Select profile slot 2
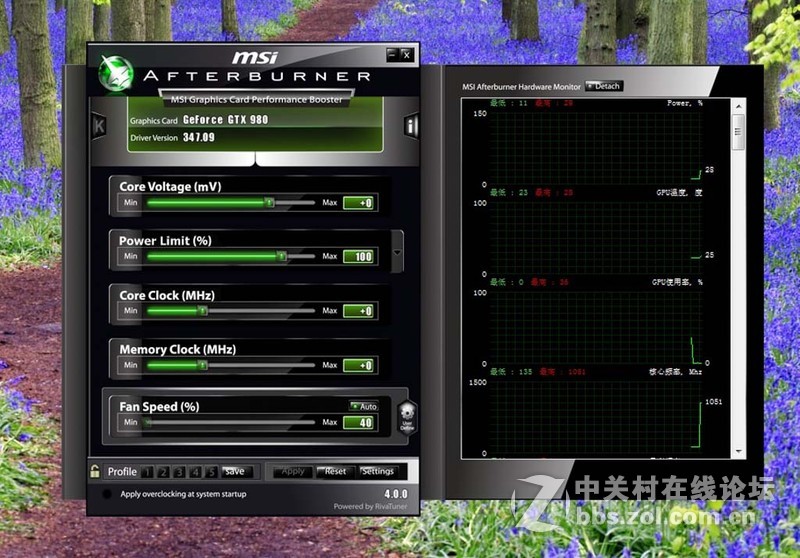The height and width of the screenshot is (558, 800). click(163, 472)
